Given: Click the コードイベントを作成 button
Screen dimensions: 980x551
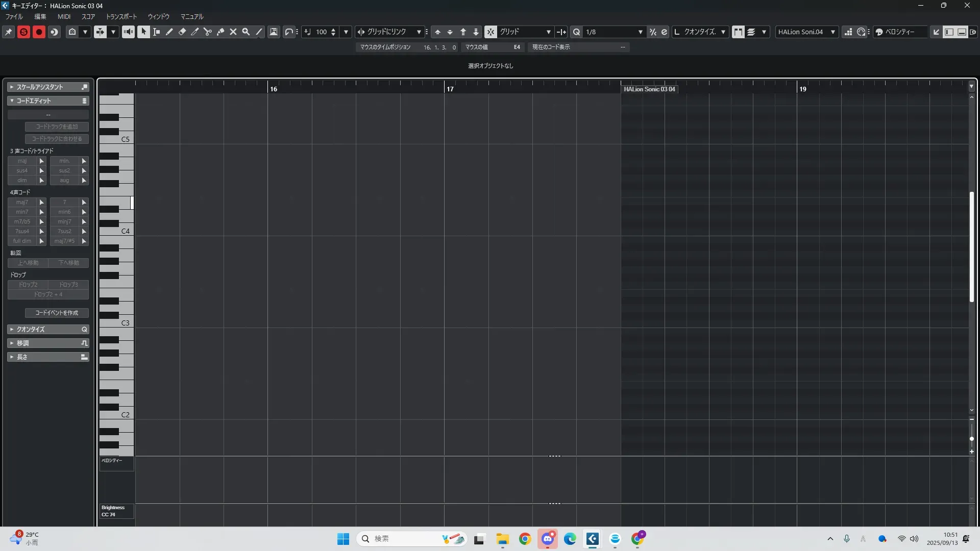Looking at the screenshot, I should [x=57, y=313].
